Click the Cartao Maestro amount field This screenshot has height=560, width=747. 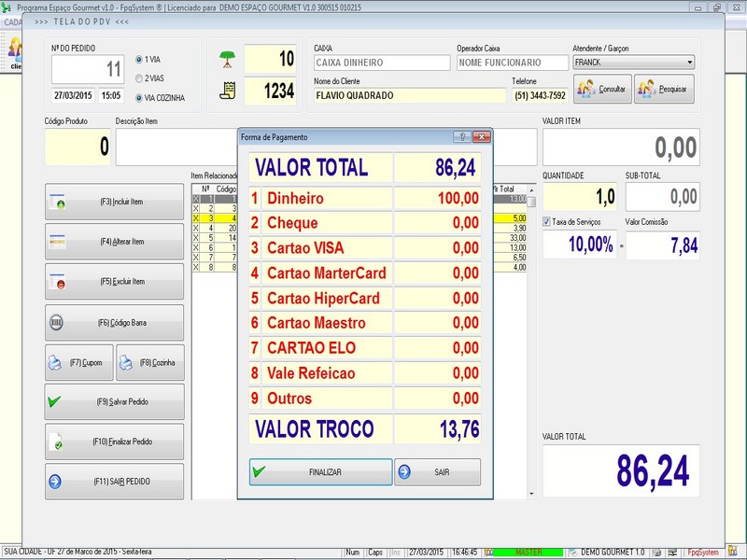pos(437,323)
